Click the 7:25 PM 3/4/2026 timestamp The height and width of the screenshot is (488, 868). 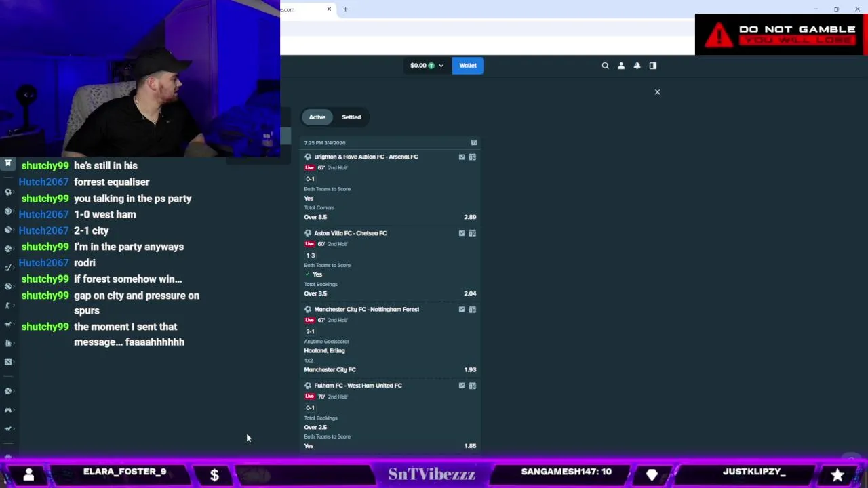pyautogui.click(x=325, y=143)
